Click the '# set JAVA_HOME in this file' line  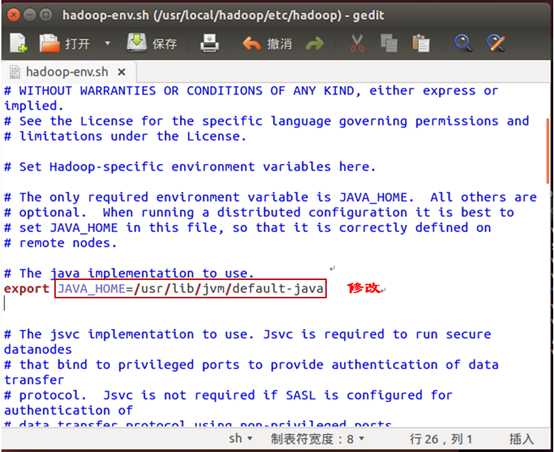click(247, 228)
